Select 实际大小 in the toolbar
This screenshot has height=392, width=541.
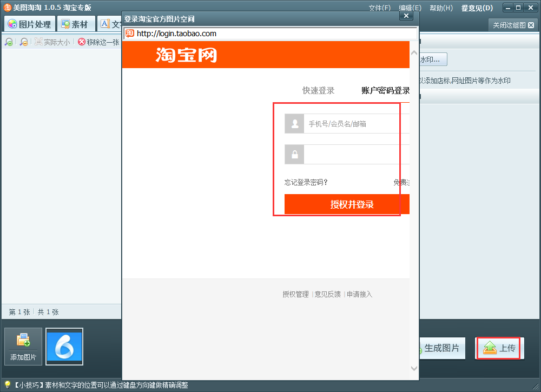click(52, 42)
